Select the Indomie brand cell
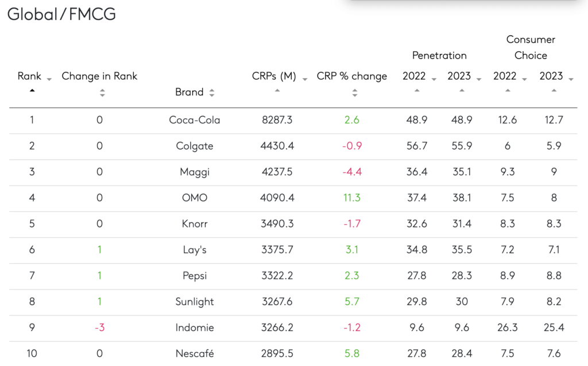This screenshot has width=588, height=366. coord(195,328)
